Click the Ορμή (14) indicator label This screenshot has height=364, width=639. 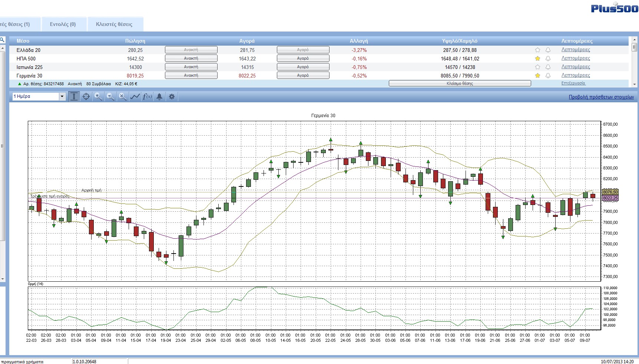tap(36, 284)
